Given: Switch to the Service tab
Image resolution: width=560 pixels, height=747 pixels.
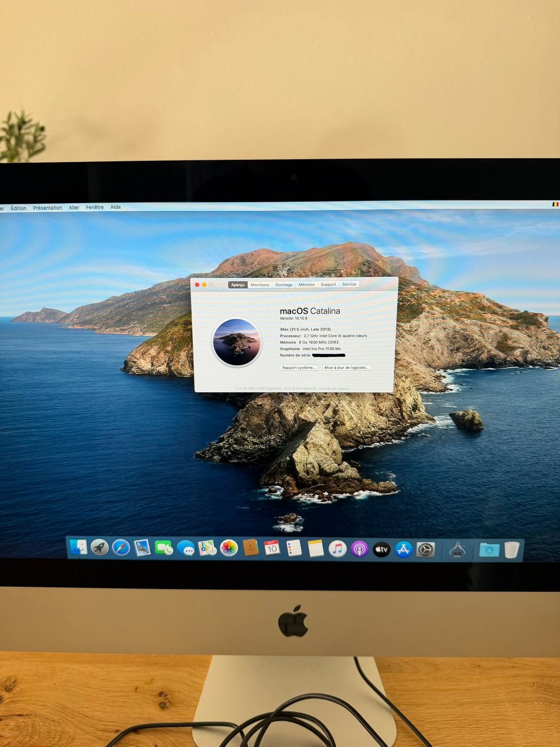Looking at the screenshot, I should pos(349,284).
